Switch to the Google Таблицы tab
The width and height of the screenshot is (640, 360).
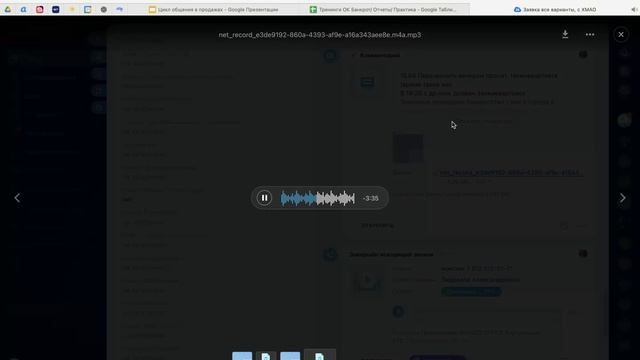pos(383,9)
